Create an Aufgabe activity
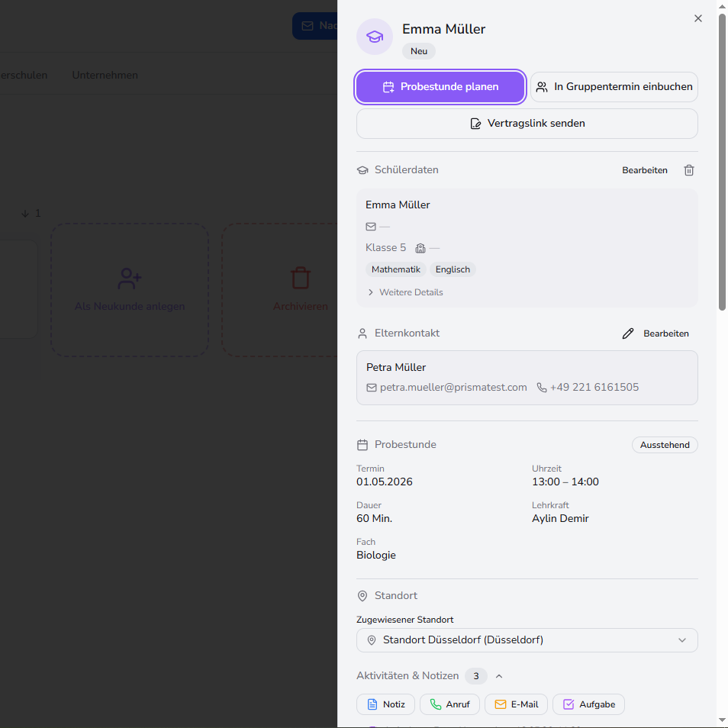 click(x=588, y=704)
